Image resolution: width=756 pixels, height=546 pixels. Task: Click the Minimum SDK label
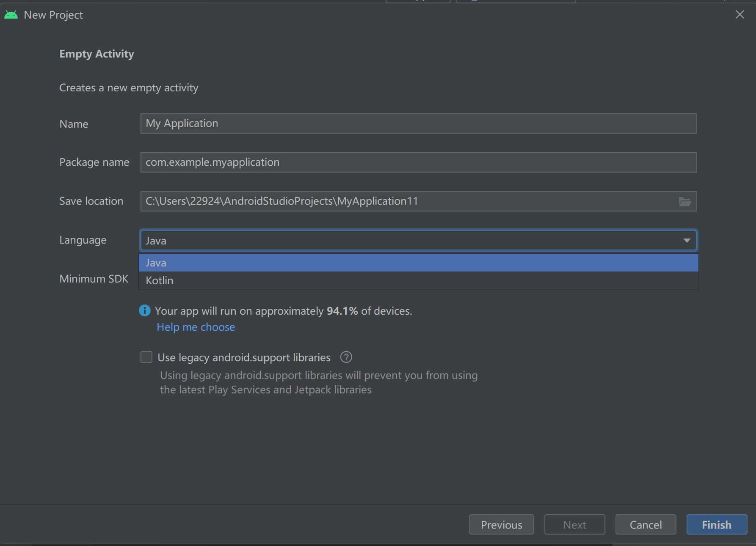pyautogui.click(x=94, y=279)
